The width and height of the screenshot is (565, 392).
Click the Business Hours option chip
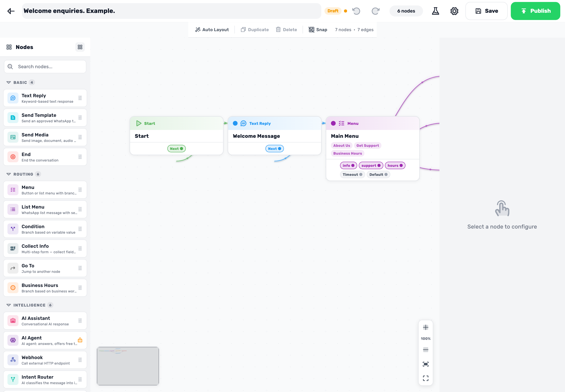pyautogui.click(x=347, y=153)
